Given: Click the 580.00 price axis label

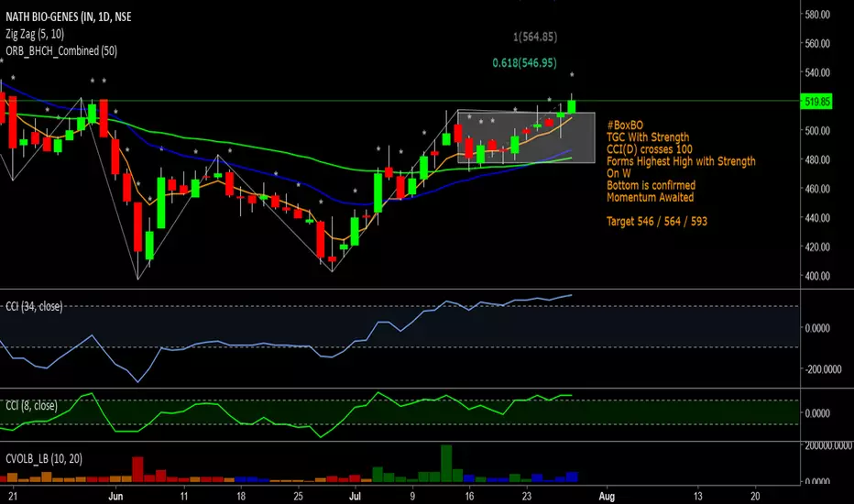Looking at the screenshot, I should [817, 15].
